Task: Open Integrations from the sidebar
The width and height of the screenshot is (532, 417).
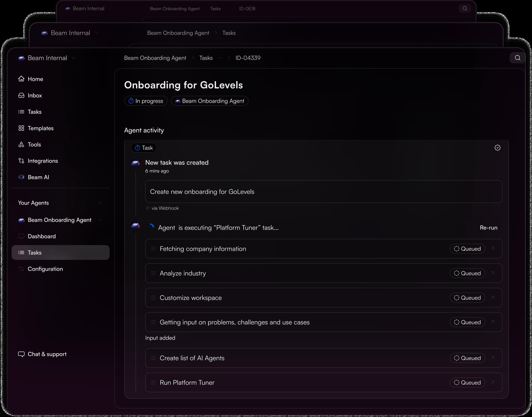Action: (43, 161)
